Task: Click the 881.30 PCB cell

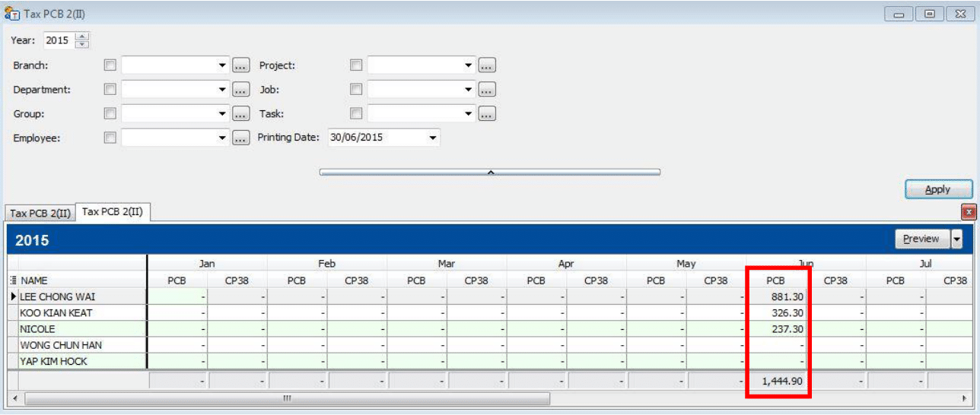Action: tap(775, 296)
